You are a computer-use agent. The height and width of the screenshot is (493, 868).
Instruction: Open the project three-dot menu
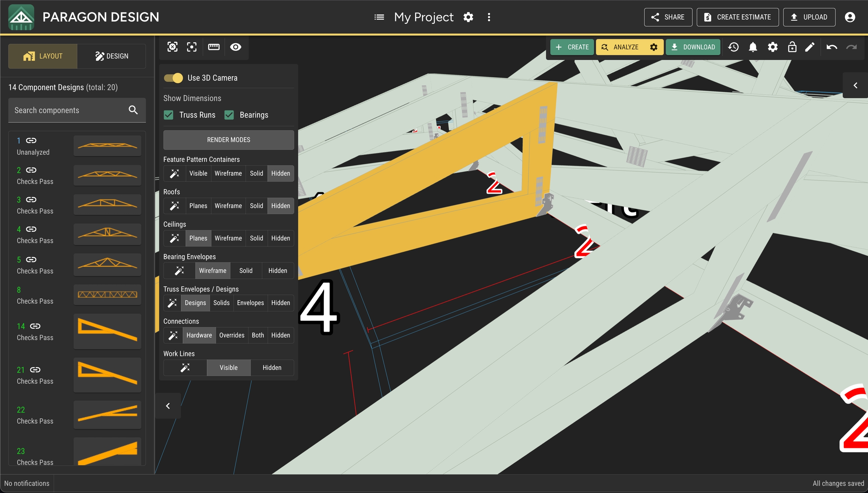(489, 17)
